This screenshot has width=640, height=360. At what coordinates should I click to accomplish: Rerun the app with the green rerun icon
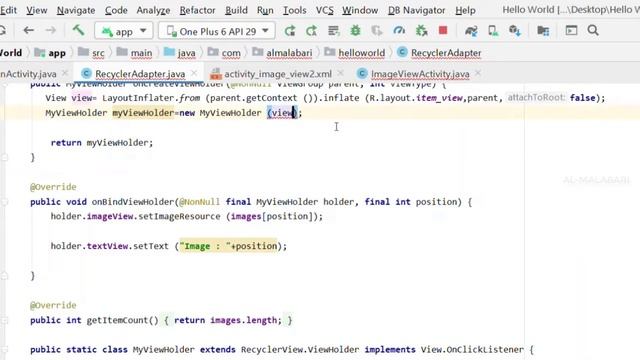tap(290, 31)
